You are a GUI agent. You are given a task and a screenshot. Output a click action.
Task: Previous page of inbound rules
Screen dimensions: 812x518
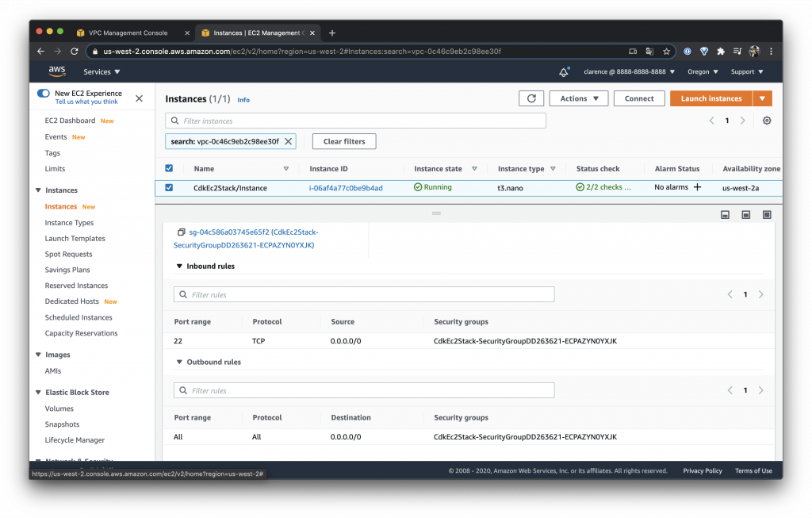tap(730, 294)
